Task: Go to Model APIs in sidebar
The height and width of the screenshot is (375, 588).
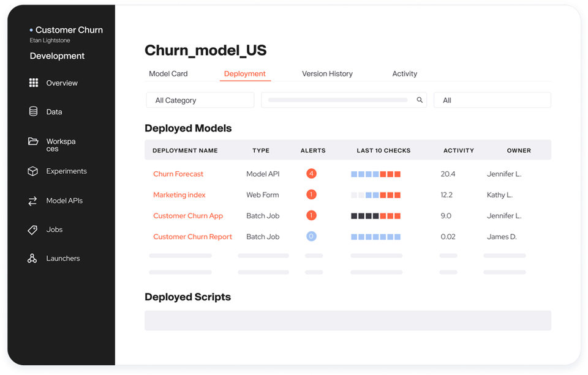Action: click(64, 201)
